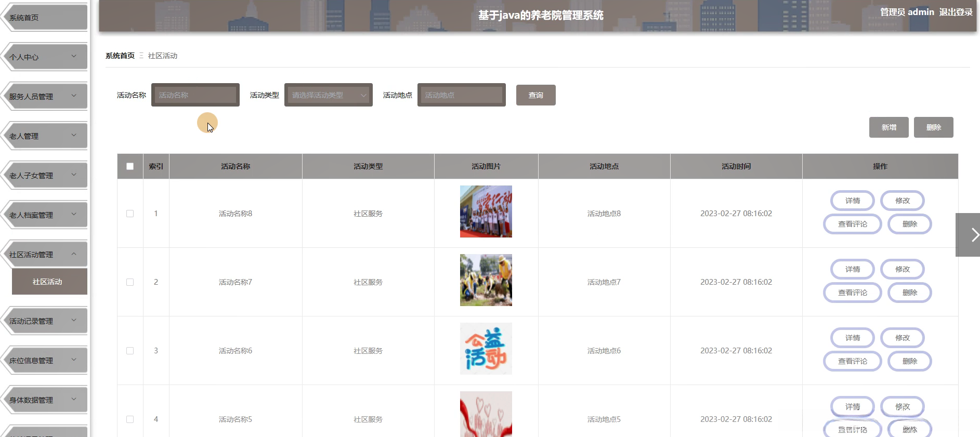Select the 社区活动 submenu item
This screenshot has width=980, height=437.
49,282
